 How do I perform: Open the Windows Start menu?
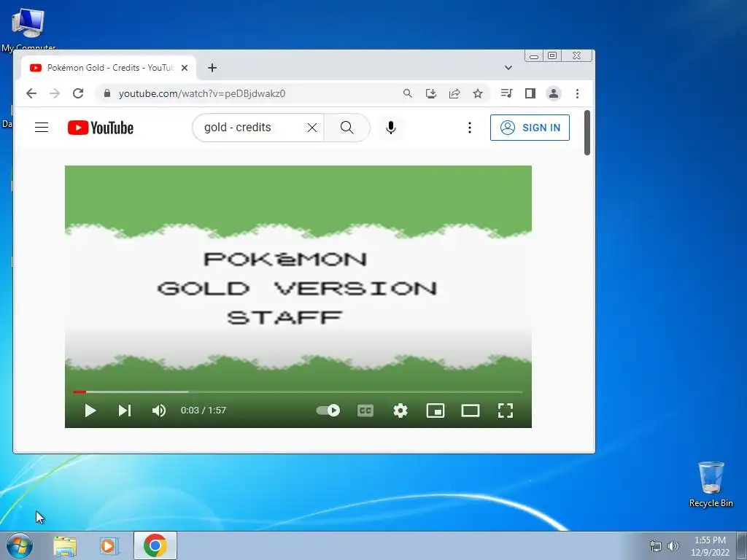(x=20, y=545)
